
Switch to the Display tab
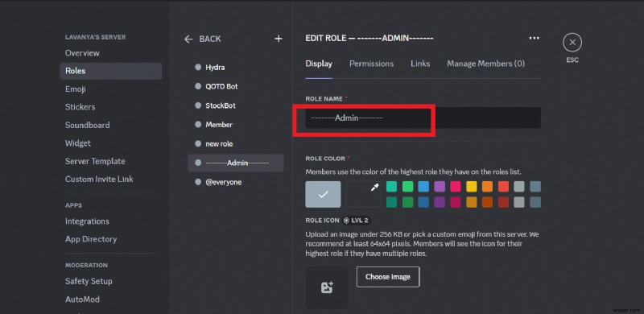(x=319, y=64)
